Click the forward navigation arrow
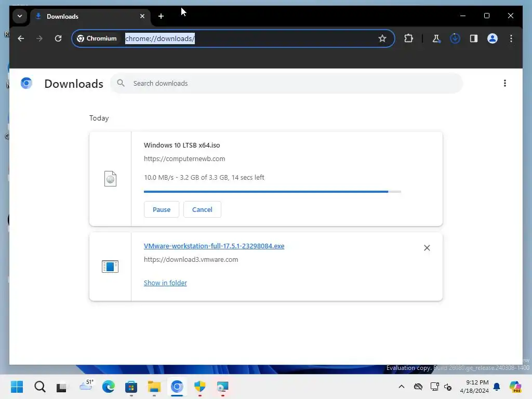This screenshot has height=399, width=532. 39,38
